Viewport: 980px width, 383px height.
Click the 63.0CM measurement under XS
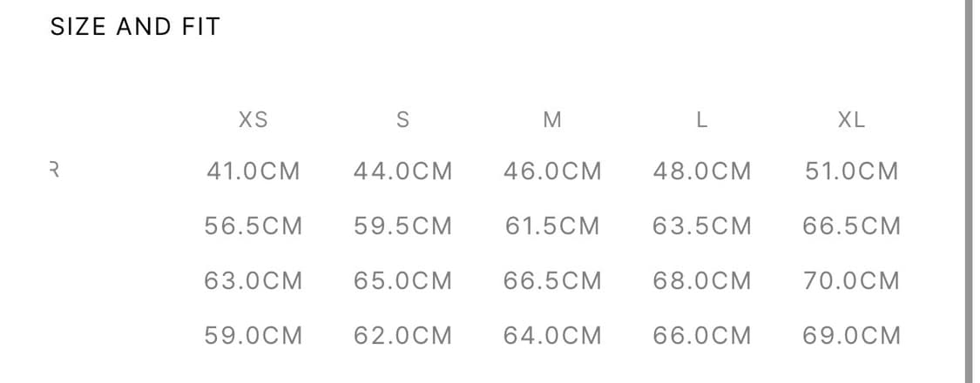click(x=253, y=281)
